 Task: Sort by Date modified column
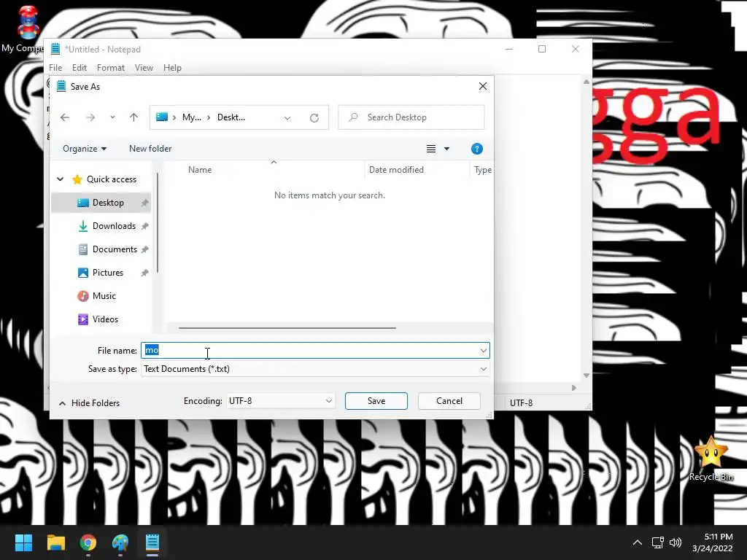pyautogui.click(x=396, y=169)
